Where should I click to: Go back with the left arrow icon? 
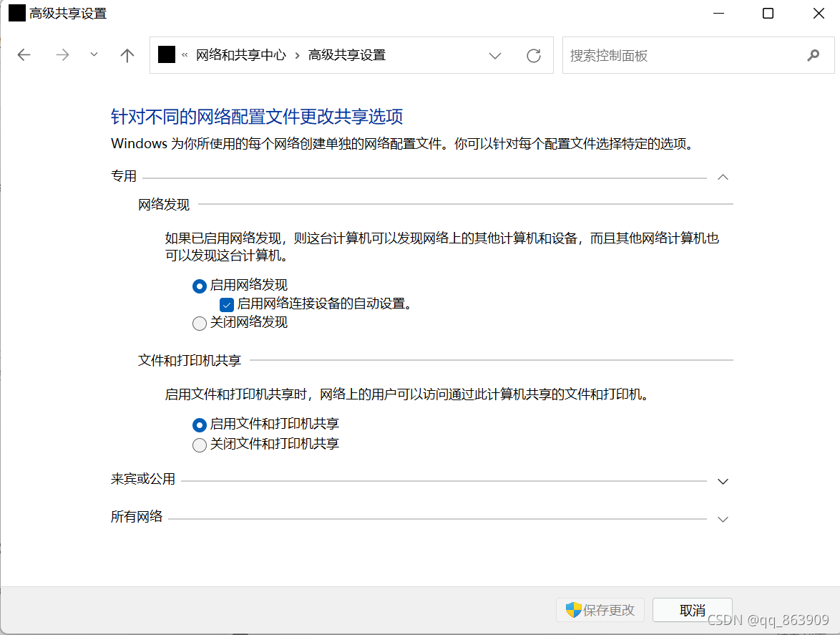(x=24, y=54)
